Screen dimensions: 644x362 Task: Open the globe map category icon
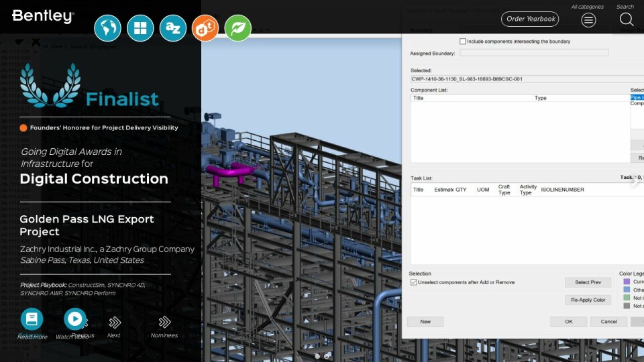(107, 28)
